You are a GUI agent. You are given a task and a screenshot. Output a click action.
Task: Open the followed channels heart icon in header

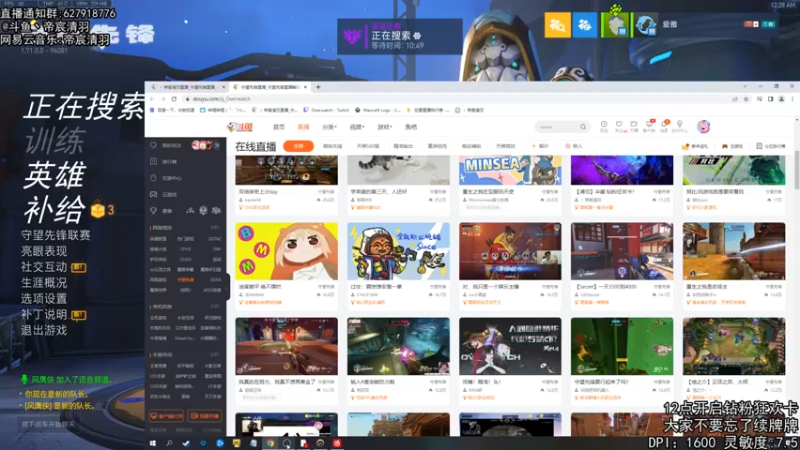coord(619,124)
